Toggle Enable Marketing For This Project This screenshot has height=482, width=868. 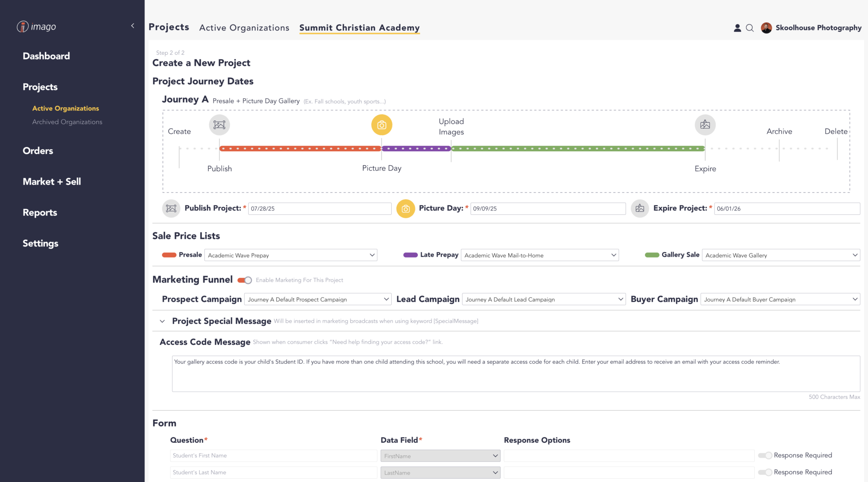245,280
